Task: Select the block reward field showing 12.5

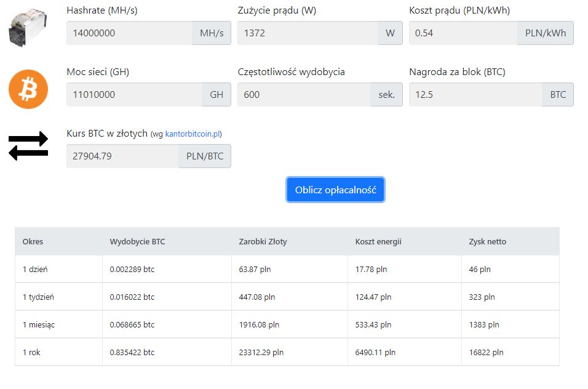Action: [x=475, y=95]
